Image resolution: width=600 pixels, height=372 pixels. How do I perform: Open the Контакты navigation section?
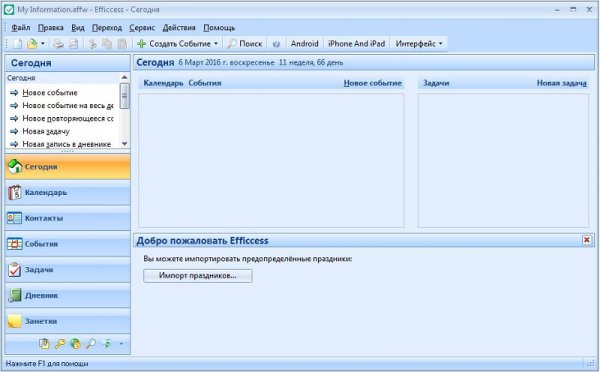(x=67, y=218)
